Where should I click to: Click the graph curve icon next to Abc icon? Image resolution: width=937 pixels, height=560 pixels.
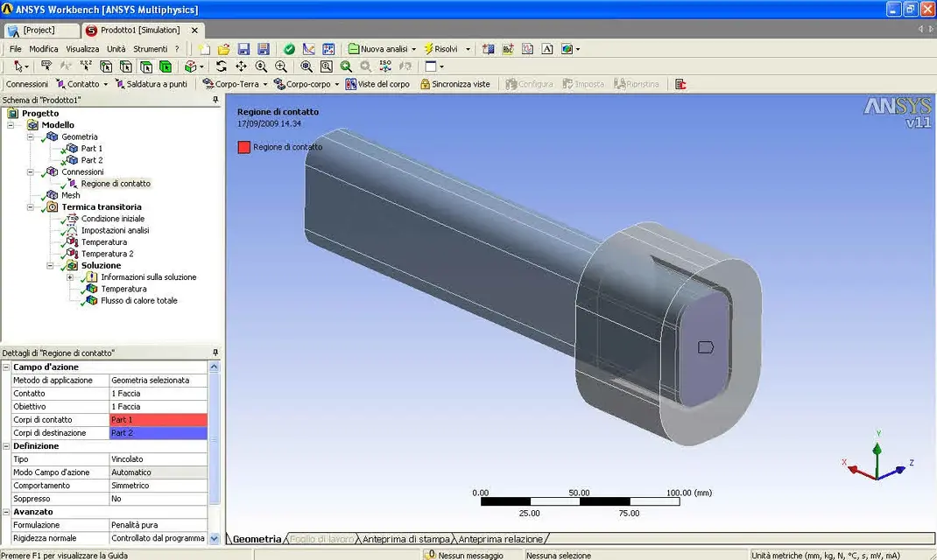pyautogui.click(x=528, y=49)
